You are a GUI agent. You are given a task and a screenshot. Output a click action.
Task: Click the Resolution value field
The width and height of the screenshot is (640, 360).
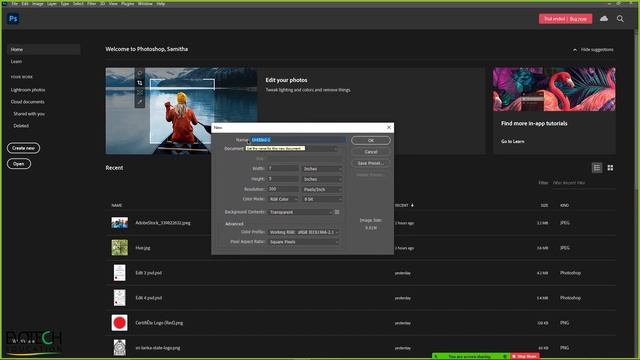[283, 189]
